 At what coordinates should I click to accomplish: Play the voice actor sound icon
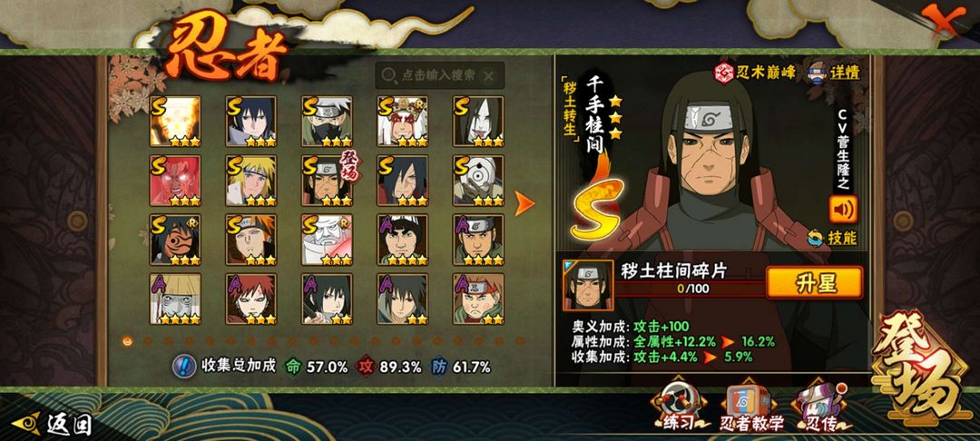click(x=843, y=210)
